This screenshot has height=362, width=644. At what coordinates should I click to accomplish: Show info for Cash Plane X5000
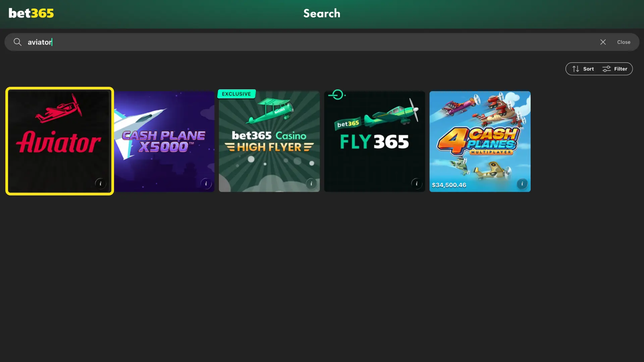click(x=206, y=184)
